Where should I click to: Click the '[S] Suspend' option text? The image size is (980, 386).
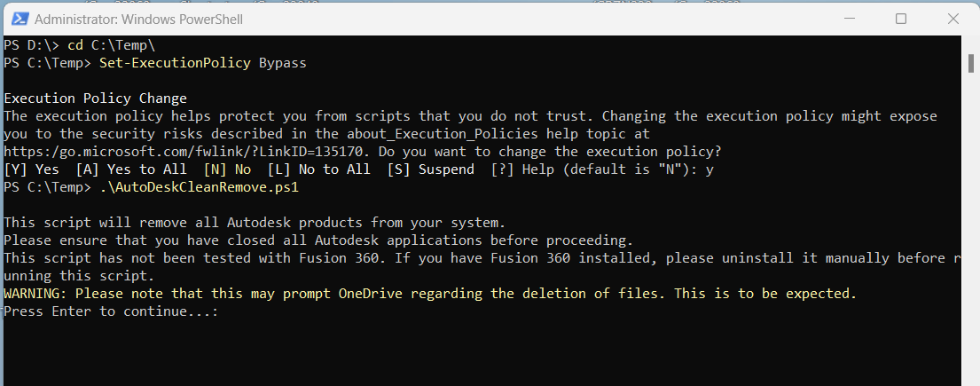[x=431, y=169]
